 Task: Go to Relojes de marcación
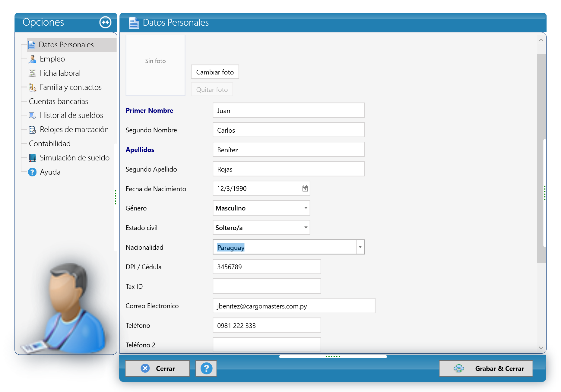tap(74, 130)
